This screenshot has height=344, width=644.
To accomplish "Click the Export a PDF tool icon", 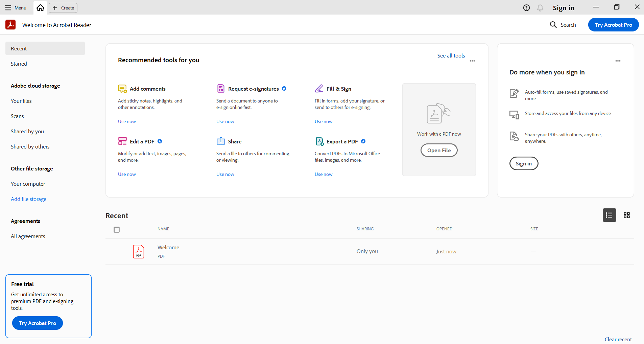I will tap(319, 141).
